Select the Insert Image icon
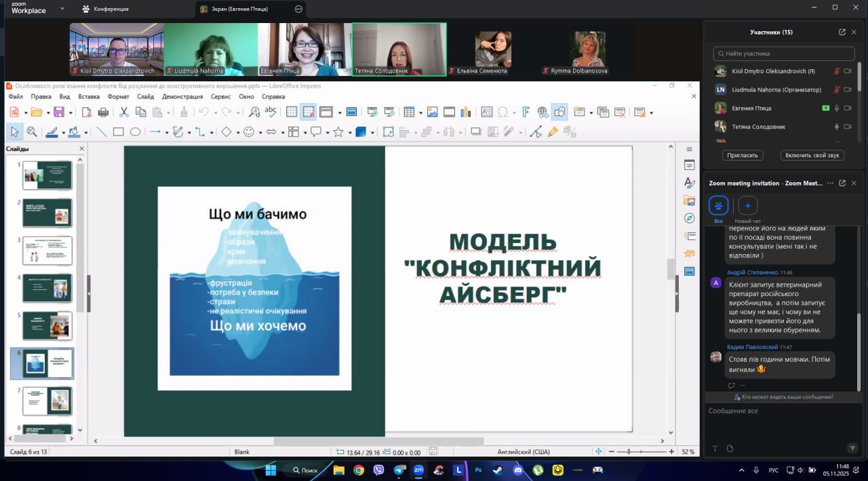868x481 pixels. click(431, 112)
